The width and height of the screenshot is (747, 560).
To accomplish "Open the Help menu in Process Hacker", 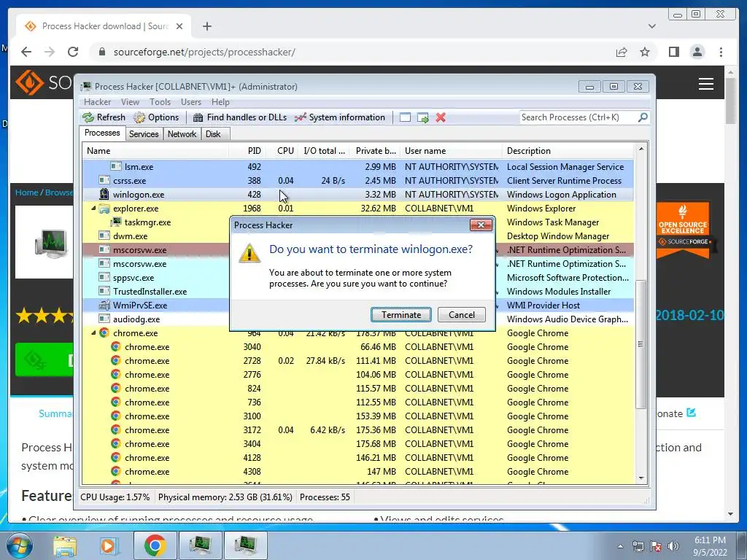I will (220, 102).
